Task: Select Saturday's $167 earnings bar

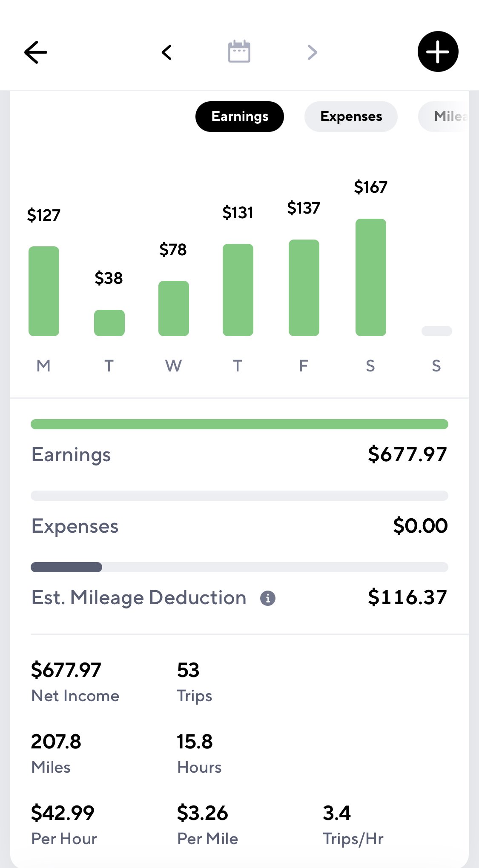Action: (x=371, y=277)
